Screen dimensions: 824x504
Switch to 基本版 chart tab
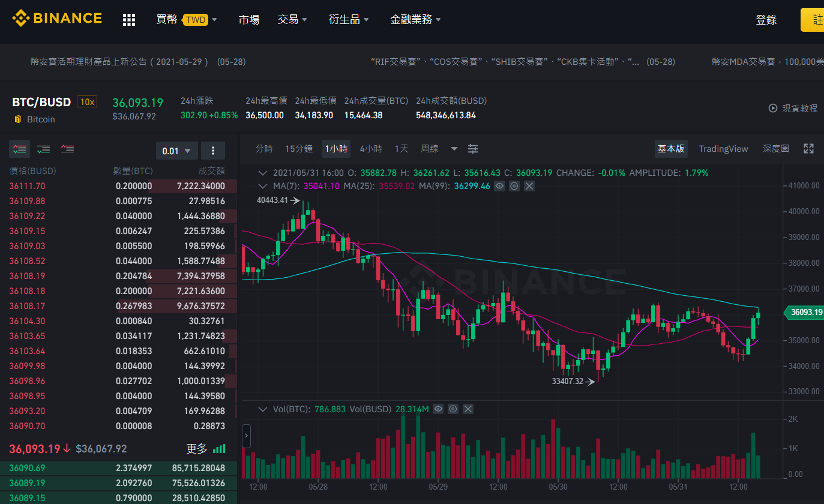[671, 149]
